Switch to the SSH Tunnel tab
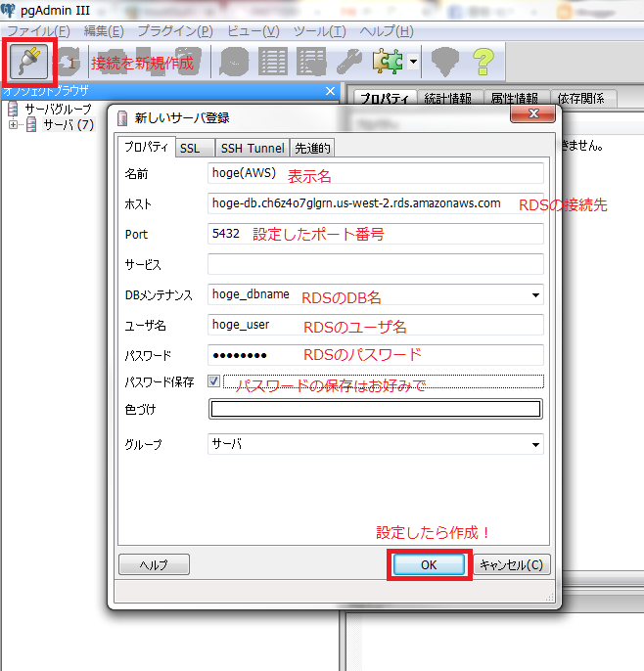 coord(253,149)
